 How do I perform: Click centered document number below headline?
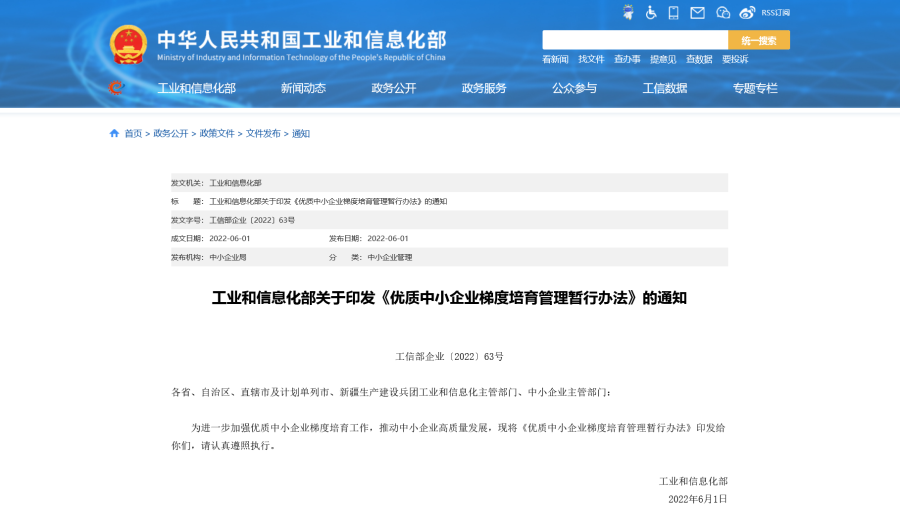[x=449, y=357]
